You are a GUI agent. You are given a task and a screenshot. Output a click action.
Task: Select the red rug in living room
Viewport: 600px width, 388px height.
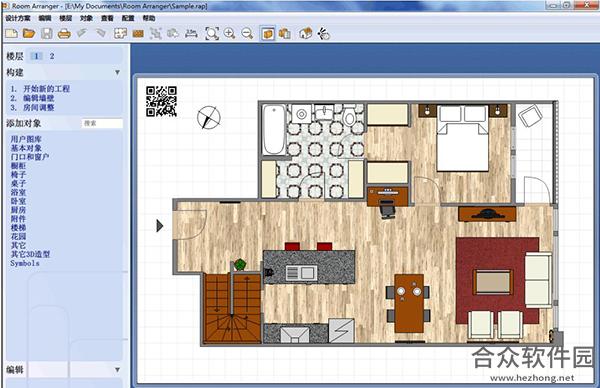click(x=497, y=280)
